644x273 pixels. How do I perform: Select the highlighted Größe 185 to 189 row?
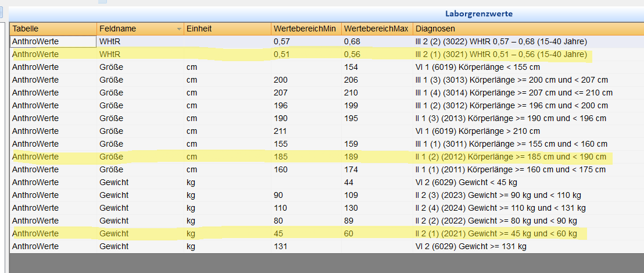[x=327, y=157]
